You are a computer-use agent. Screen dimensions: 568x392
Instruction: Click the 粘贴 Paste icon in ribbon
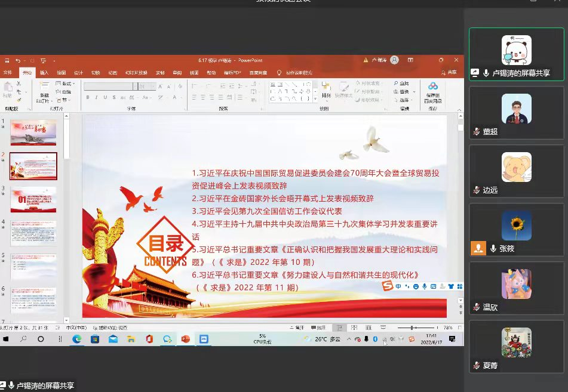8,91
